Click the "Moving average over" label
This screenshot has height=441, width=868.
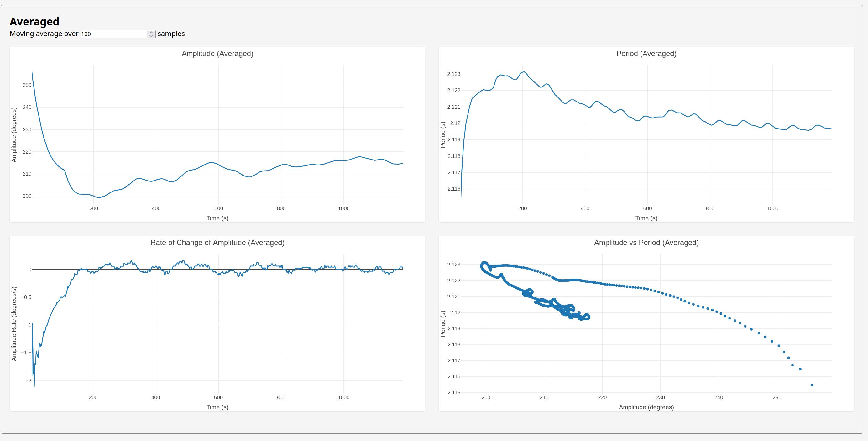(44, 34)
